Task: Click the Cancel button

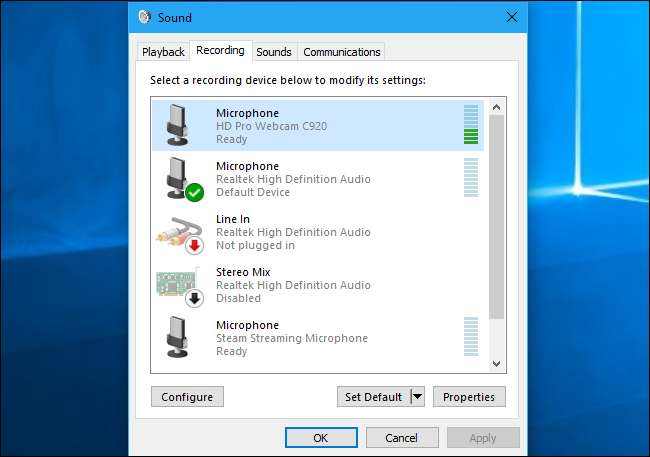Action: tap(402, 438)
